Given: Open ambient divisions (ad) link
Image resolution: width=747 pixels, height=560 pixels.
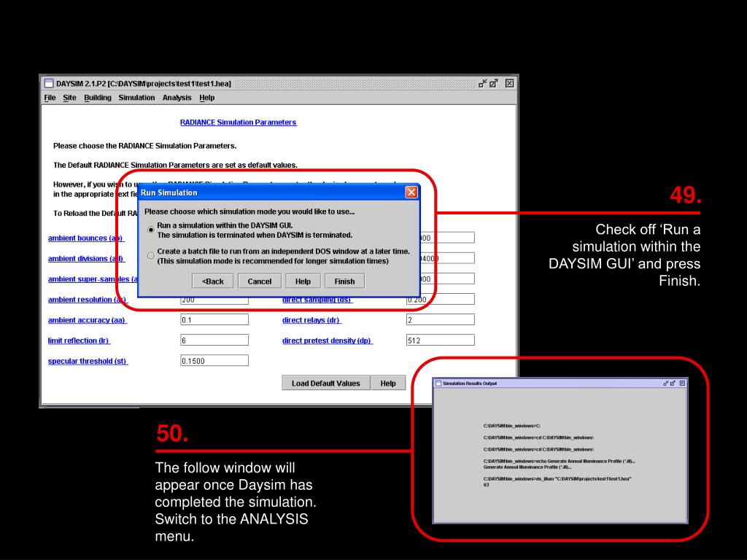Looking at the screenshot, I should pos(86,259).
